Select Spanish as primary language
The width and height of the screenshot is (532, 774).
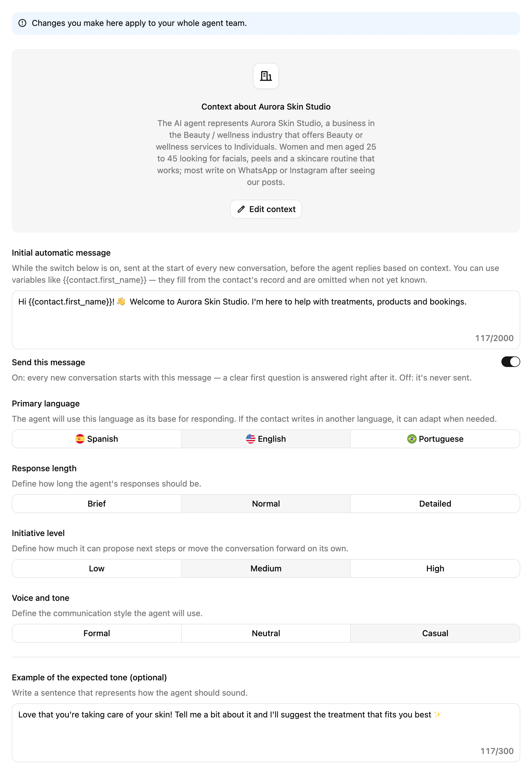coord(97,439)
